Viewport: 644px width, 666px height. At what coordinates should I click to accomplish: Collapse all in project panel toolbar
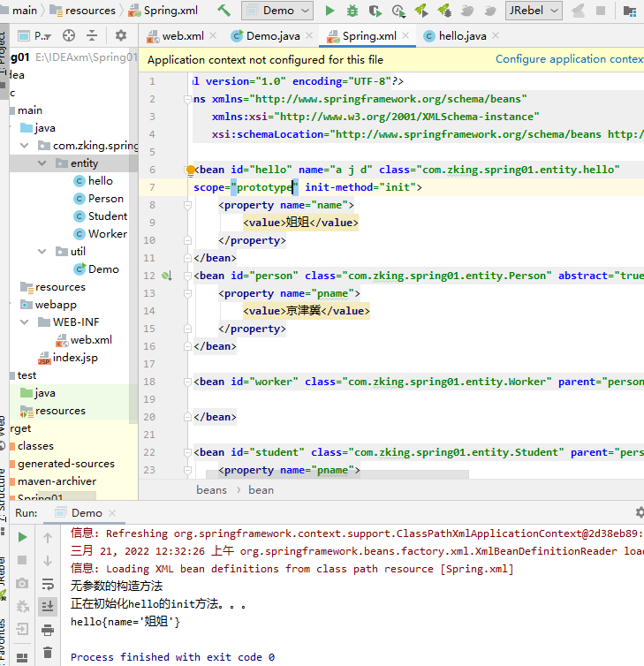click(92, 35)
